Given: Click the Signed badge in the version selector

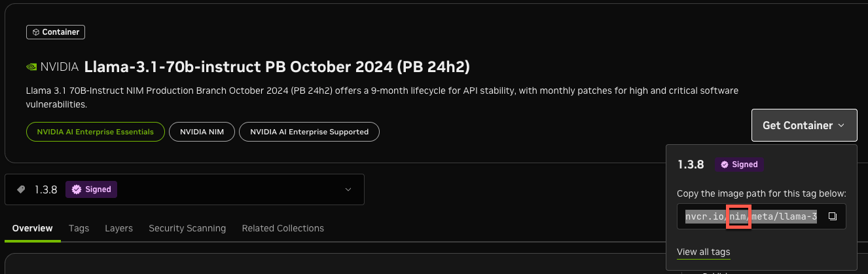Looking at the screenshot, I should (91, 189).
